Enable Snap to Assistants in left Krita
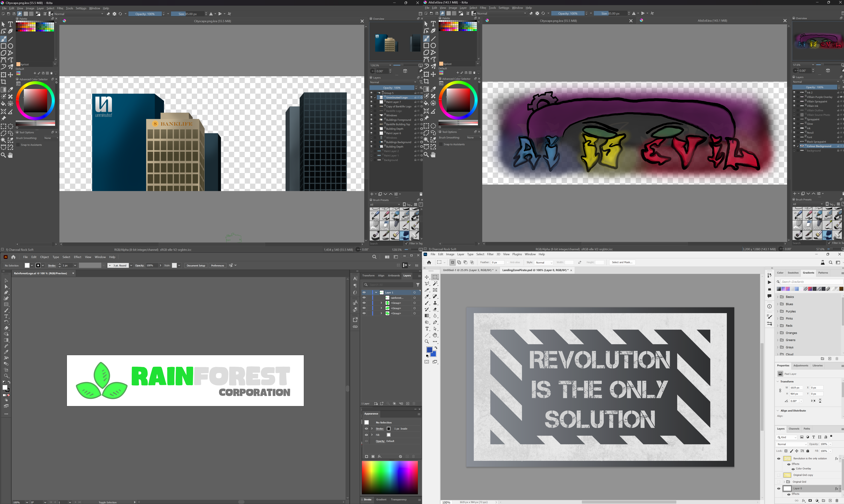This screenshot has width=844, height=504. coord(18,145)
